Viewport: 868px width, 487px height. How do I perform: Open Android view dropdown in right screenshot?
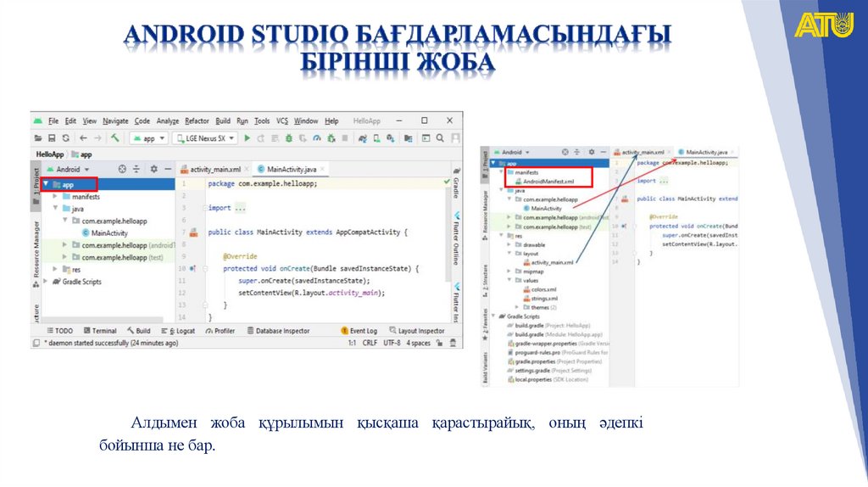(x=512, y=152)
